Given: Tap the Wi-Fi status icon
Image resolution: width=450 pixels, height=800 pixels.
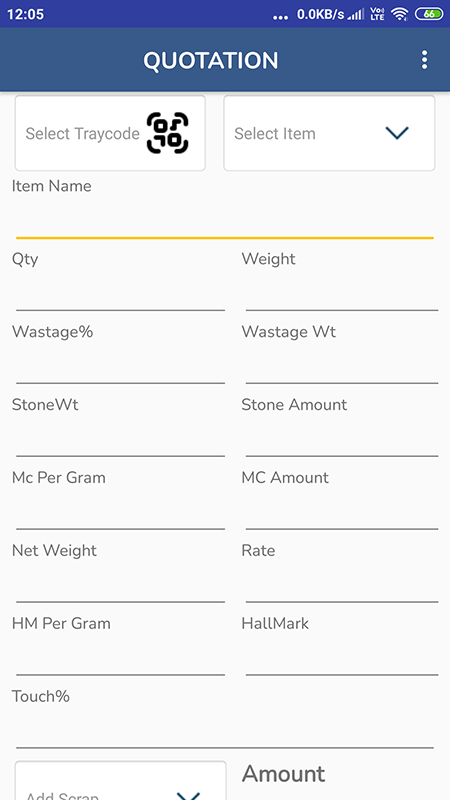Looking at the screenshot, I should point(399,14).
